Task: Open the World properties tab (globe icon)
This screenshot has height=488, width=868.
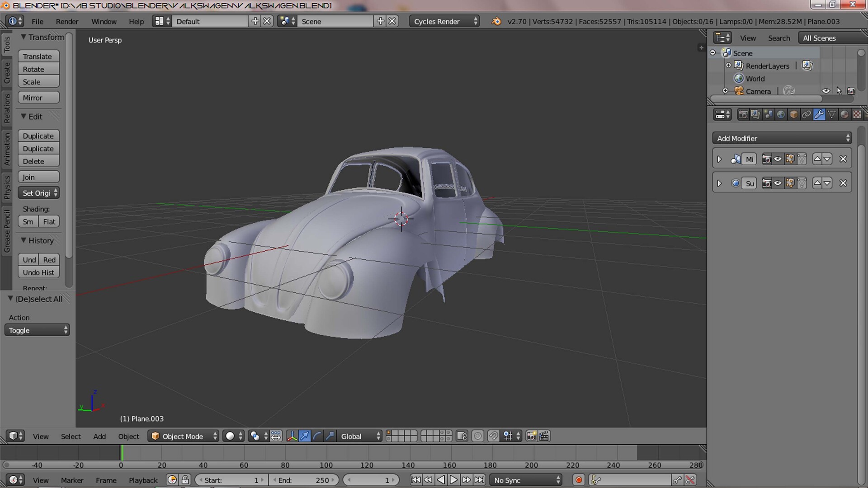Action: (x=781, y=114)
